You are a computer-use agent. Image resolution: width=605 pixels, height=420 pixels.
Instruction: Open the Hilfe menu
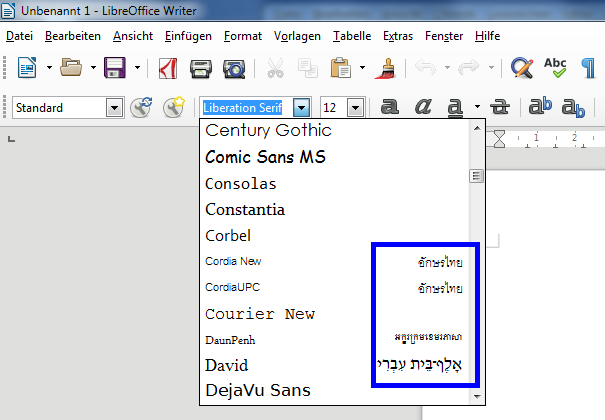pos(487,36)
